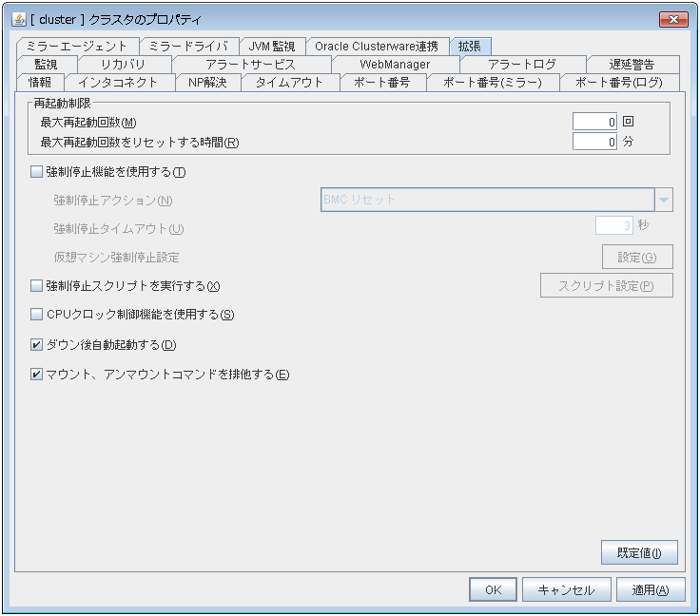700x616 pixels.
Task: Switch to the ミラーエージェント tab
Action: pos(78,46)
